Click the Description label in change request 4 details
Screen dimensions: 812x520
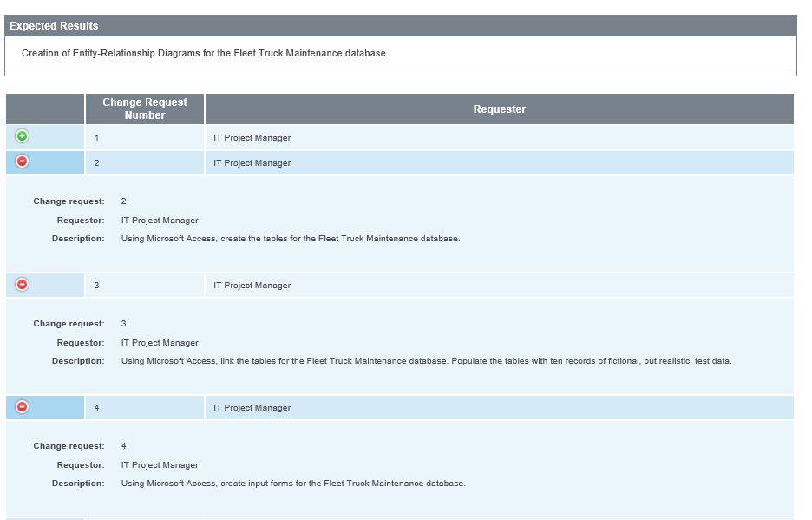(78, 484)
